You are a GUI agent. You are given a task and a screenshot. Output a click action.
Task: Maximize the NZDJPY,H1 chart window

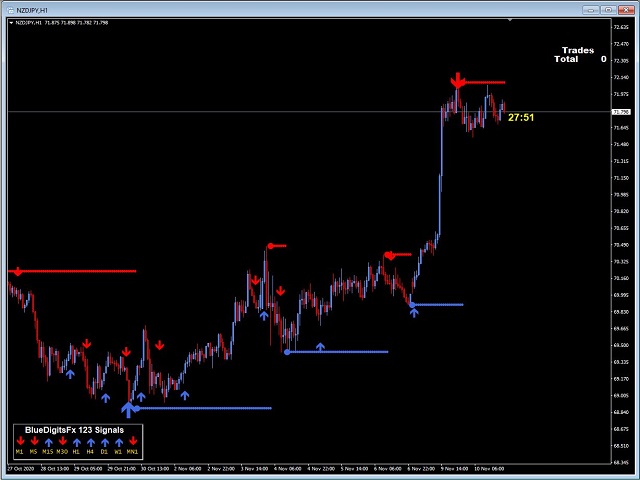point(608,10)
